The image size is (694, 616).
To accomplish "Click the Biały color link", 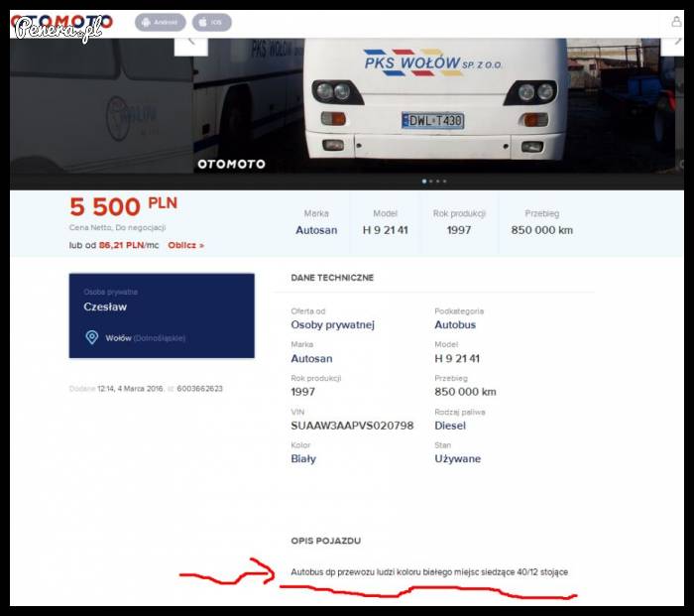I will click(x=303, y=459).
